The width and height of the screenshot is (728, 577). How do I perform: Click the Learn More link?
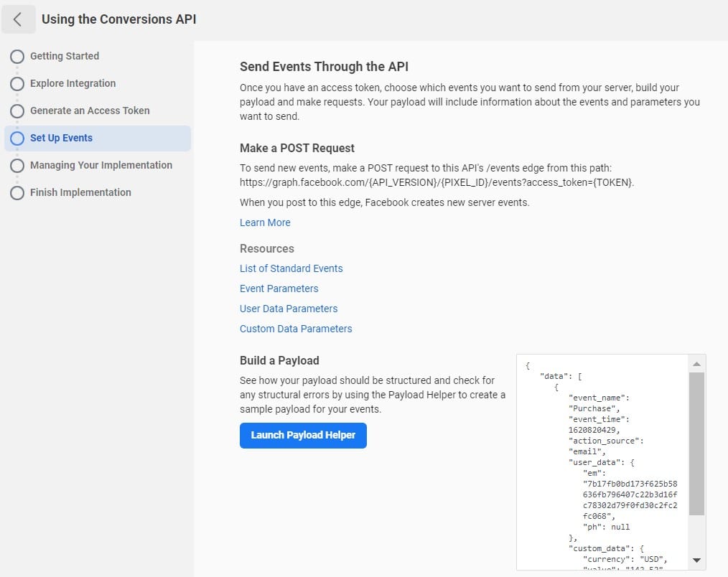pos(265,222)
